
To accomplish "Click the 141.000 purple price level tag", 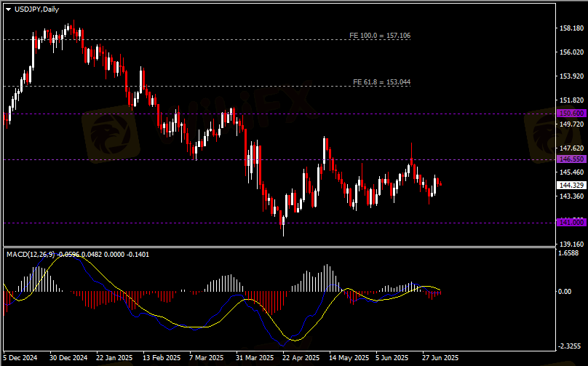I will (571, 223).
